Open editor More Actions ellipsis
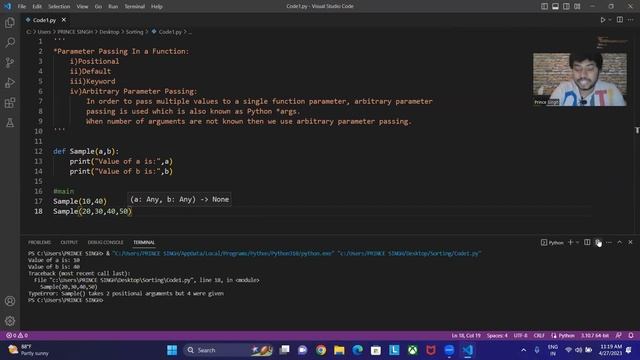640x360 pixels. click(x=631, y=20)
